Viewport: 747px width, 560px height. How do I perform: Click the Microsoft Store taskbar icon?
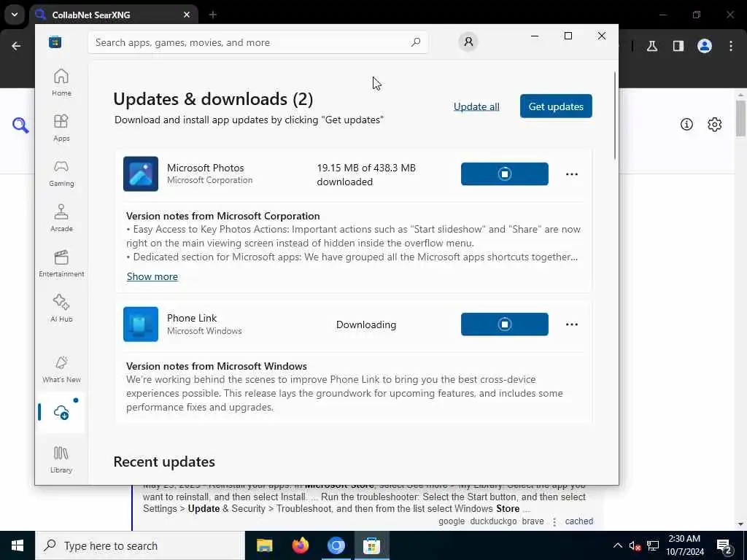(371, 545)
